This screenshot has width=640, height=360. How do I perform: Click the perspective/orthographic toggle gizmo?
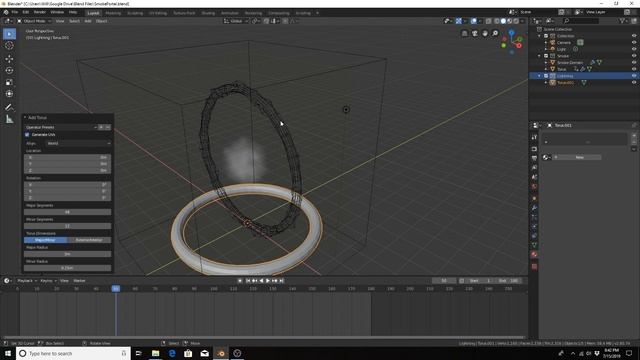[464, 33]
